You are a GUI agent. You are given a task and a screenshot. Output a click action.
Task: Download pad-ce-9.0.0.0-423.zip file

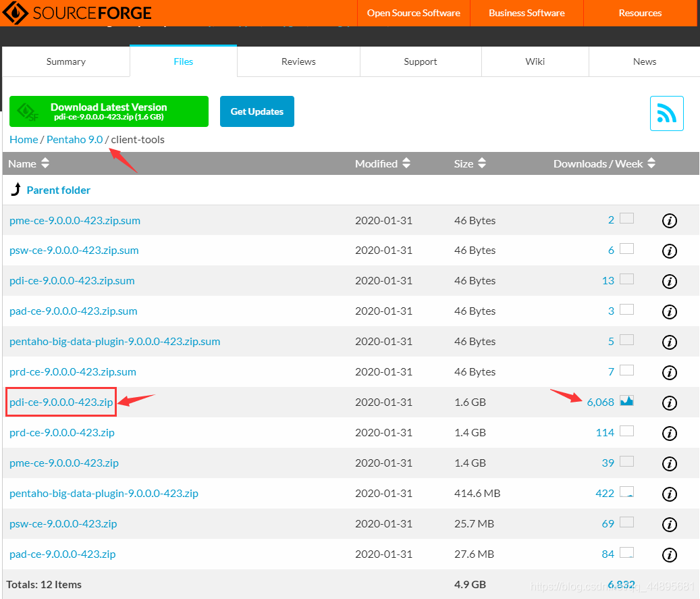(x=63, y=554)
